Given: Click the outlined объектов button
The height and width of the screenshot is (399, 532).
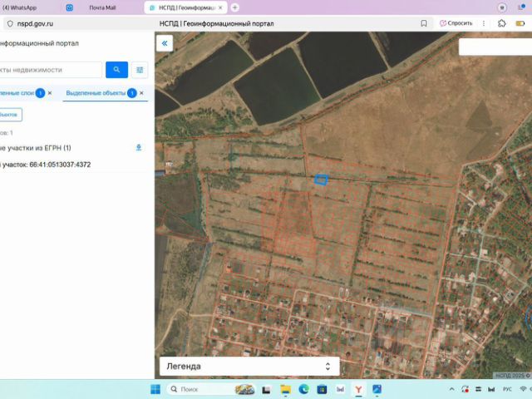Looking at the screenshot, I should tap(11, 115).
